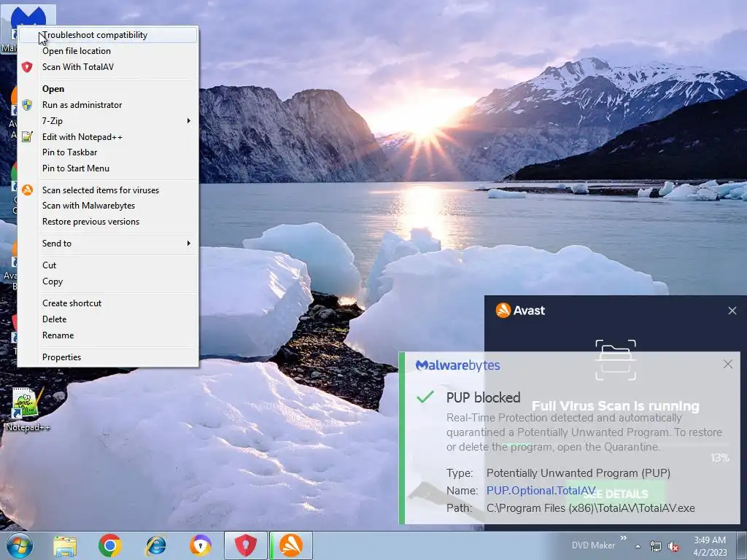This screenshot has height=560, width=747.
Task: Select Restore previous versions
Action: click(x=108, y=222)
